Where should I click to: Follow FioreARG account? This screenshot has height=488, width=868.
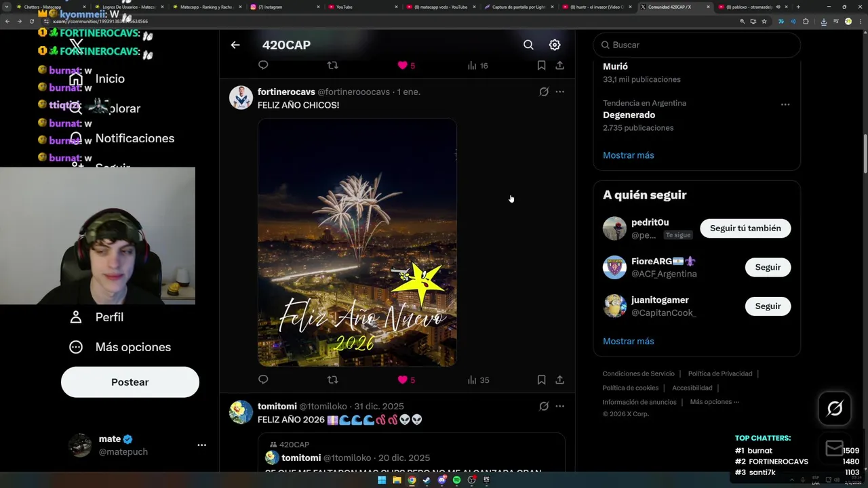tap(768, 267)
